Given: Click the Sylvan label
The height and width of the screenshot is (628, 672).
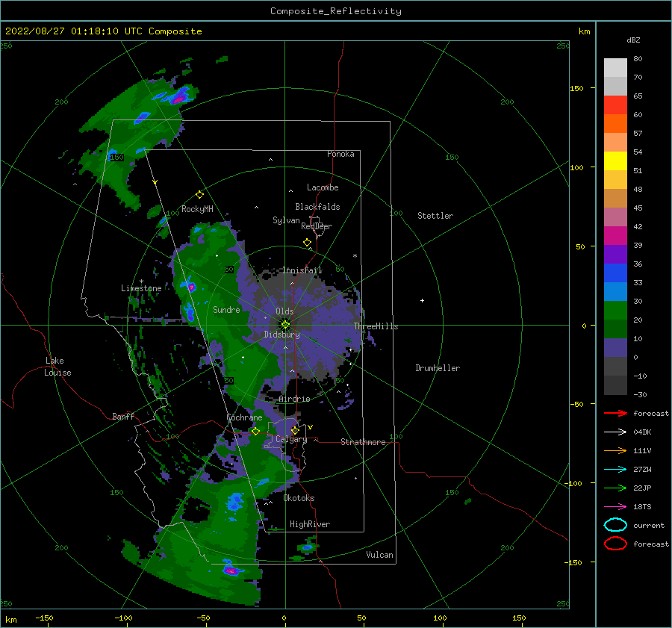Looking at the screenshot, I should 286,221.
